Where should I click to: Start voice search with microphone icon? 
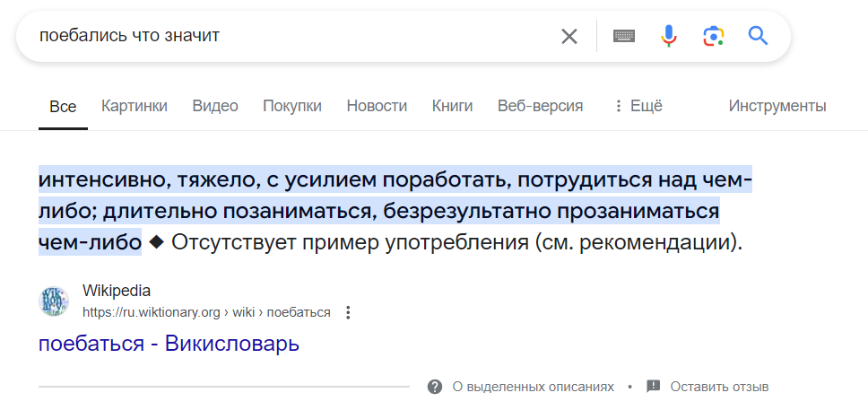point(669,36)
